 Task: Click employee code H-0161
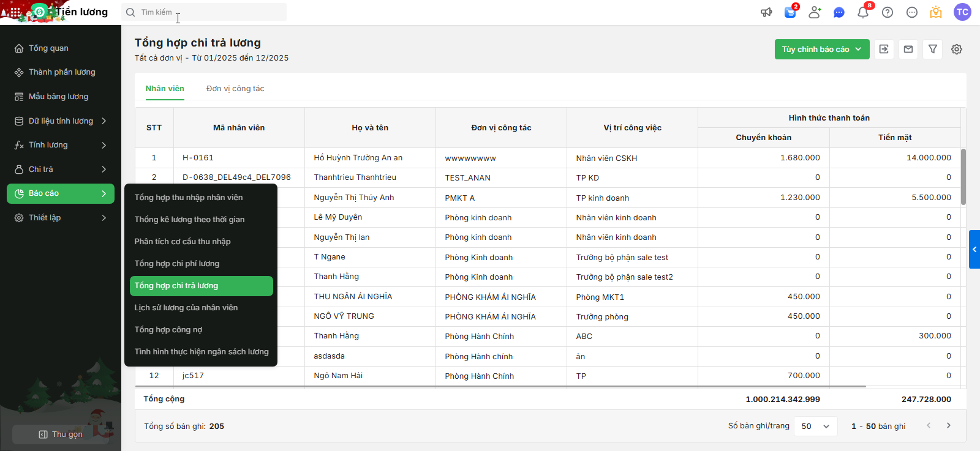tap(198, 158)
